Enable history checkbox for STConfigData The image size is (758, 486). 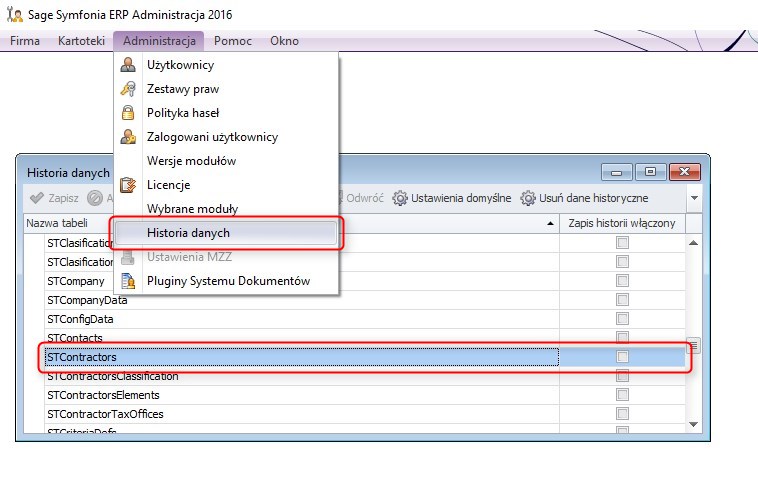pyautogui.click(x=622, y=319)
